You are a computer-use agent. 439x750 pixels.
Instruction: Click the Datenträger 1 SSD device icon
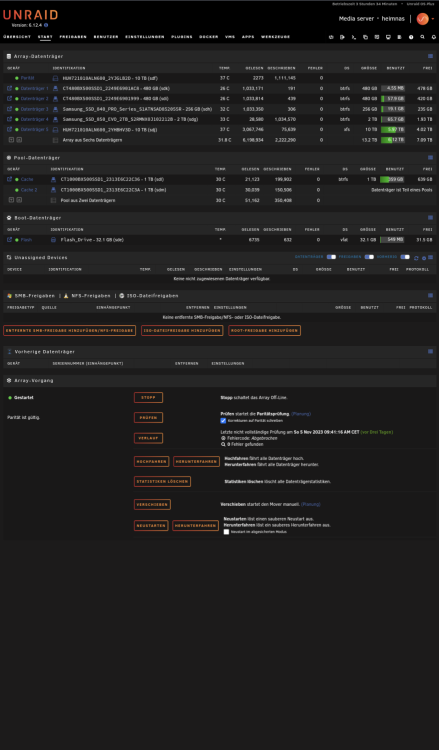tap(55, 88)
